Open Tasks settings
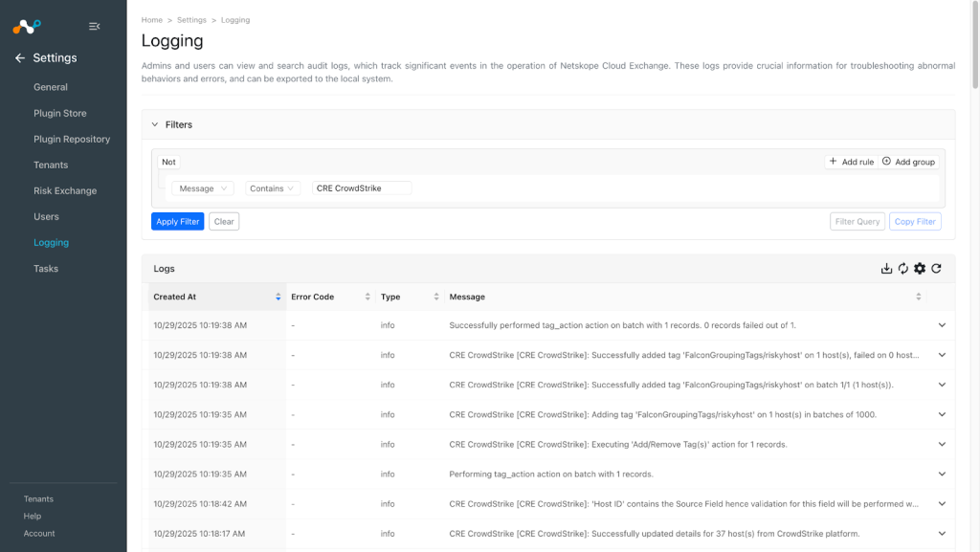Viewport: 980px width, 552px height. (46, 269)
